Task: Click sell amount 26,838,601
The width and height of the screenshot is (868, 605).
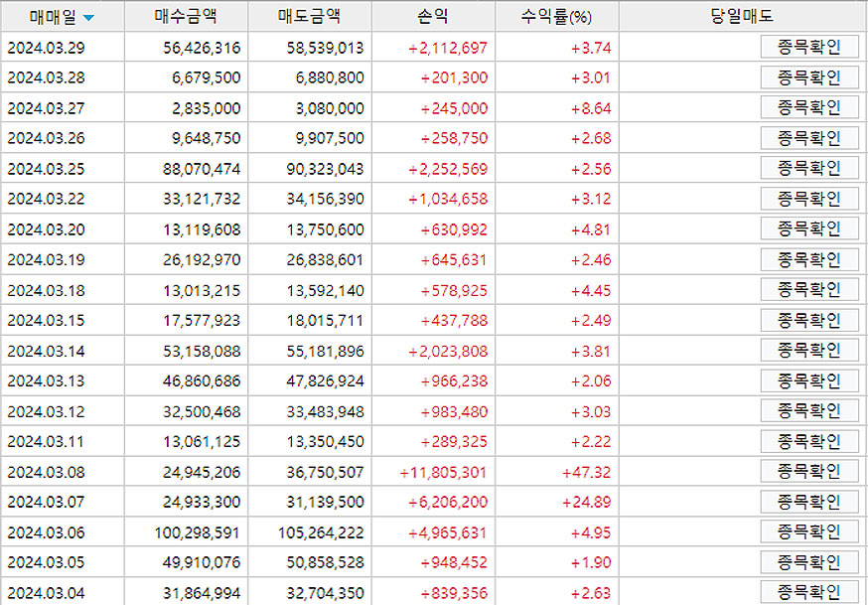Action: (x=325, y=259)
